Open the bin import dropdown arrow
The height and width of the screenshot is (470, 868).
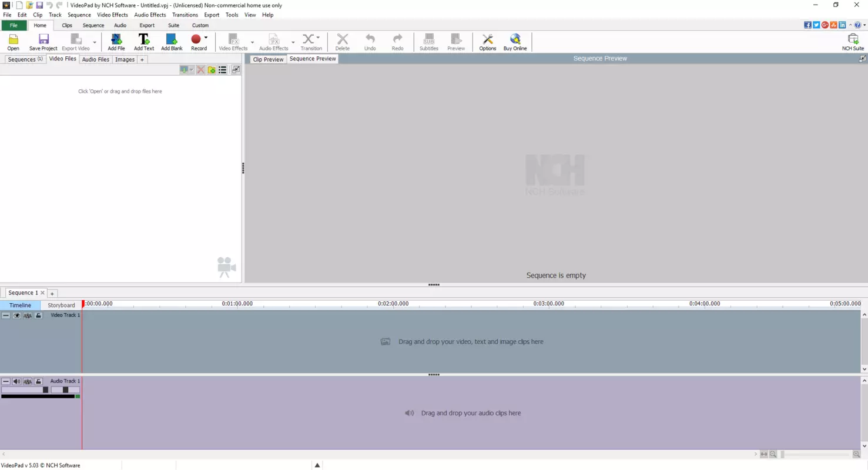(x=192, y=70)
